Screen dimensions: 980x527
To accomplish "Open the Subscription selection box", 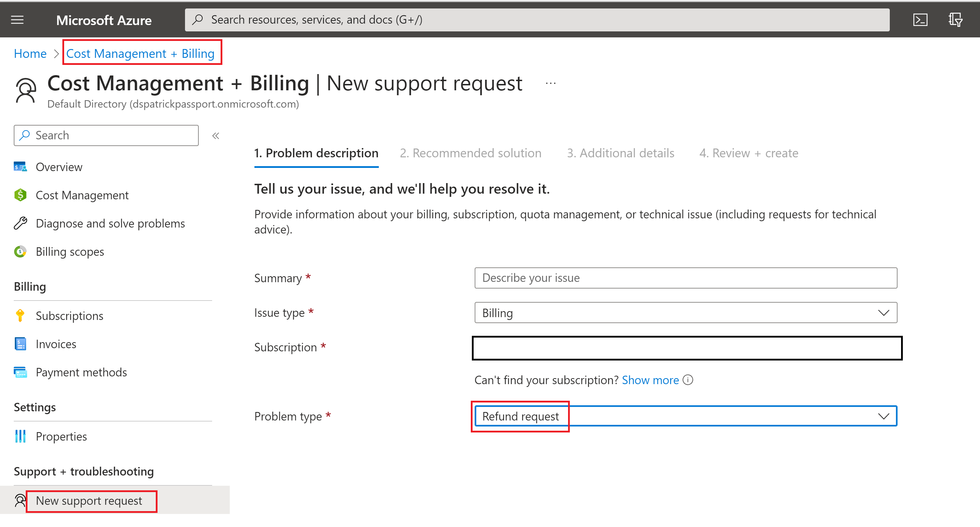I will 687,348.
